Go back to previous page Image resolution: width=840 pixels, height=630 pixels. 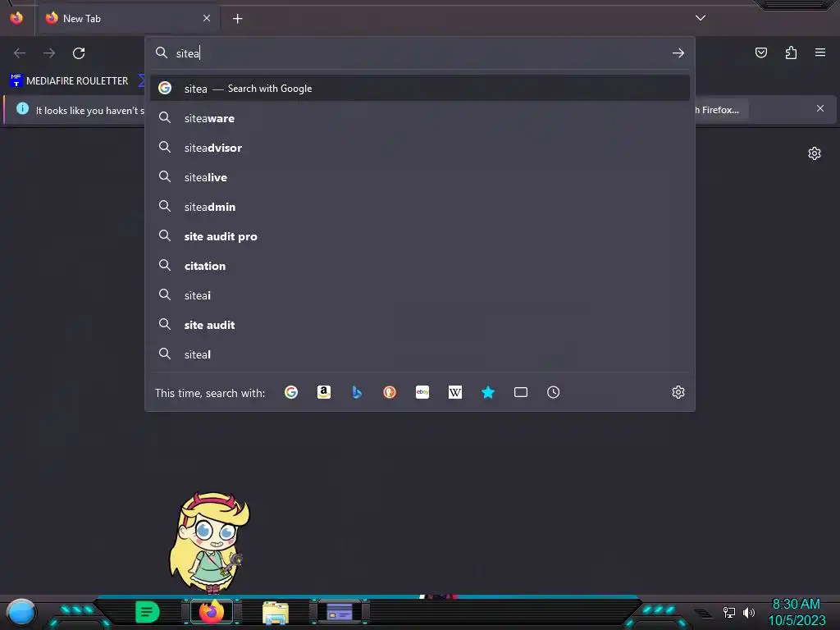tap(20, 53)
